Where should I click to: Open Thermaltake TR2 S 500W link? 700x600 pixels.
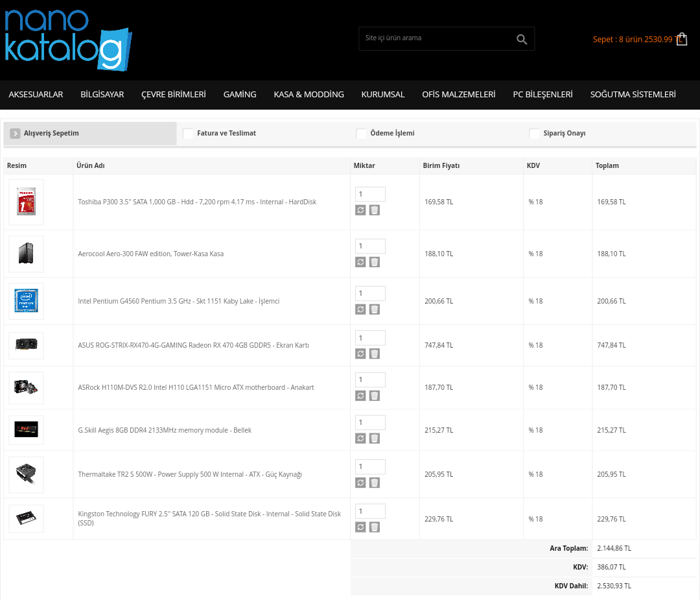click(190, 474)
